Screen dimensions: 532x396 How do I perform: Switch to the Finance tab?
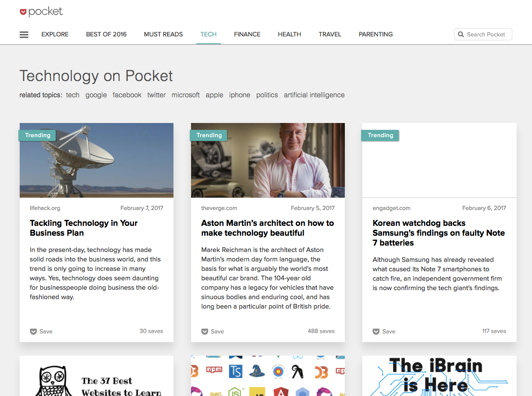coord(247,34)
